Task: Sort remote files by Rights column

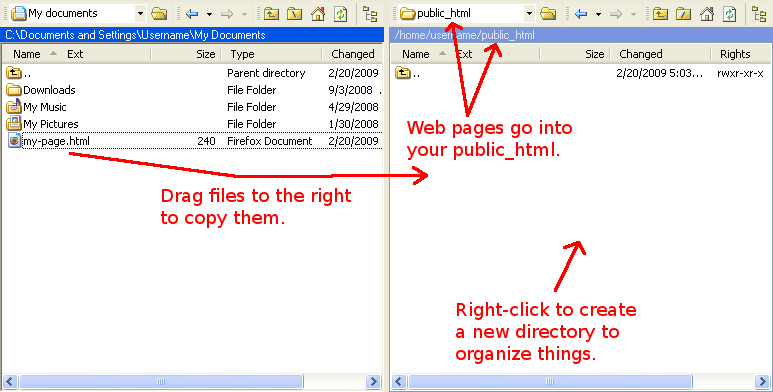Action: click(x=735, y=54)
